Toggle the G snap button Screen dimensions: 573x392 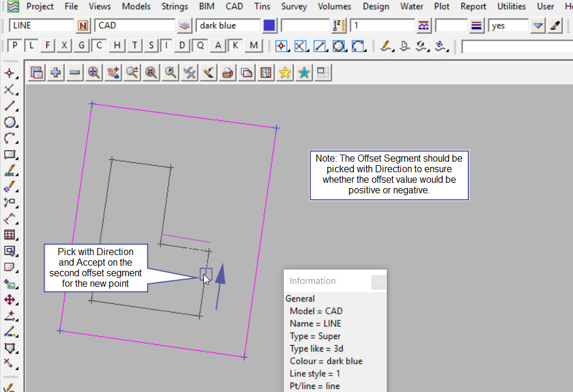(x=82, y=46)
